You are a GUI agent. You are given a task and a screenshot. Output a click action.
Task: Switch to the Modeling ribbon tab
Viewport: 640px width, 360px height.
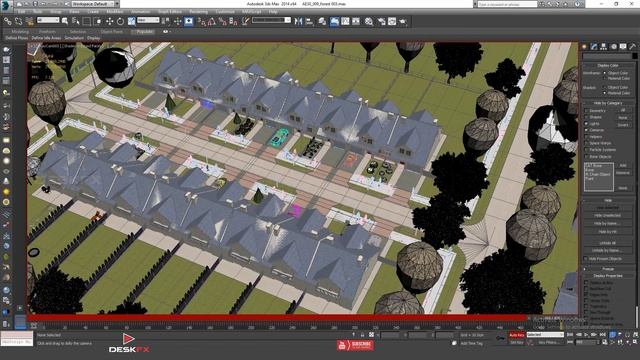20,31
